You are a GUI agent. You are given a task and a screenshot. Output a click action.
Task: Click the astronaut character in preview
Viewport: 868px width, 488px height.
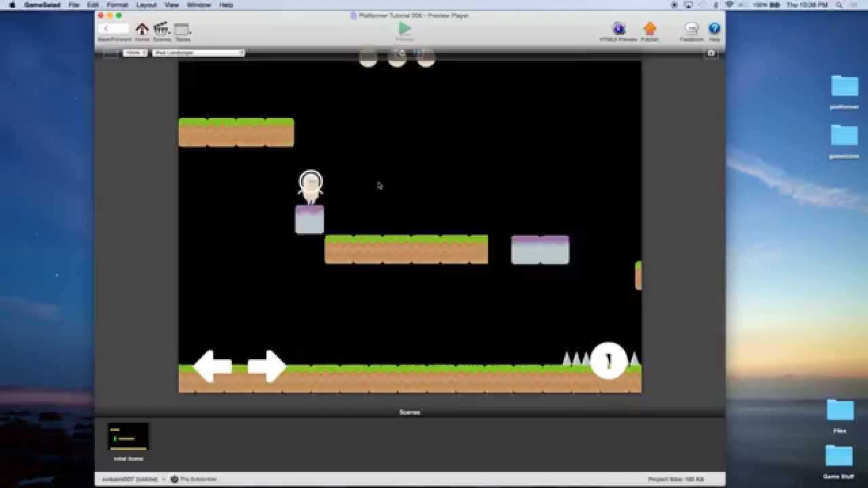(311, 187)
